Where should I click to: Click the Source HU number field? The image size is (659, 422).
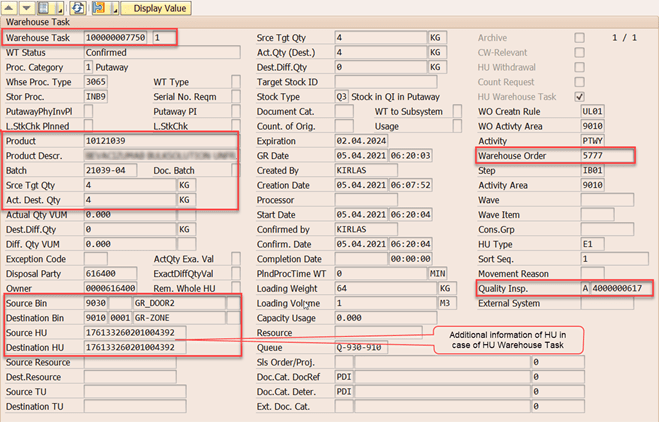160,332
